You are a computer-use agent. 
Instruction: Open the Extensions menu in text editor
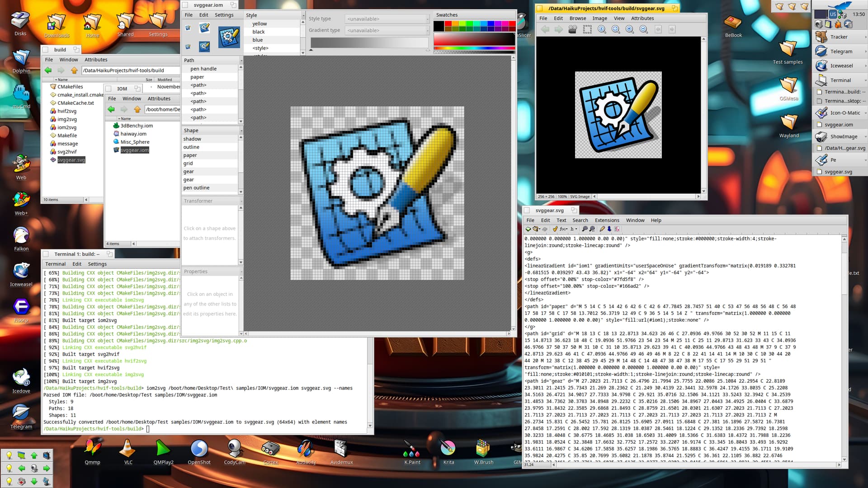[x=607, y=221]
